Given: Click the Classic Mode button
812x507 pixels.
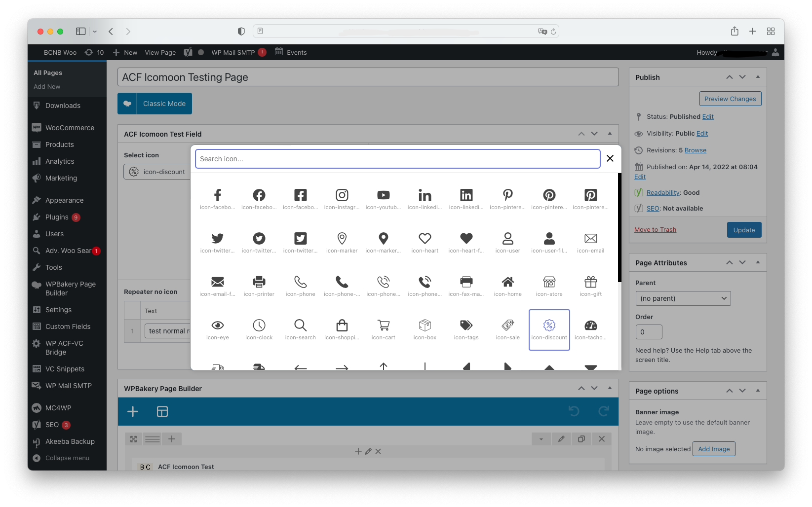Looking at the screenshot, I should coord(155,104).
